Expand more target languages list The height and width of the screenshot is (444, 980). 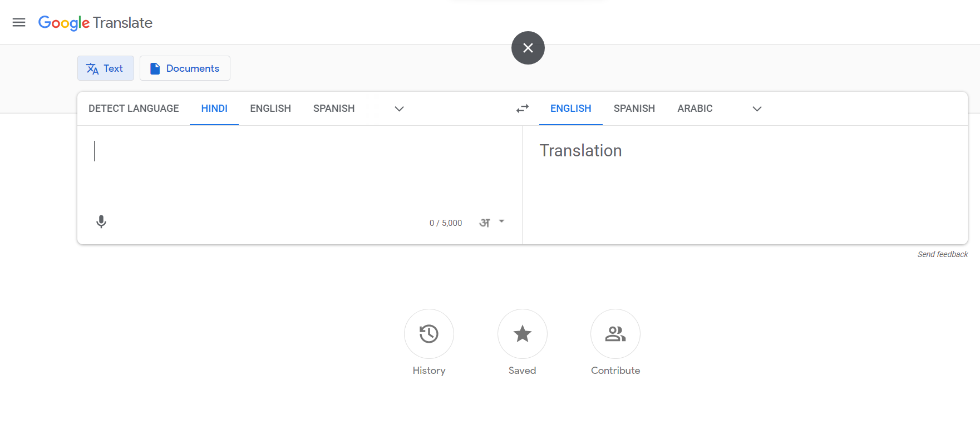point(757,108)
